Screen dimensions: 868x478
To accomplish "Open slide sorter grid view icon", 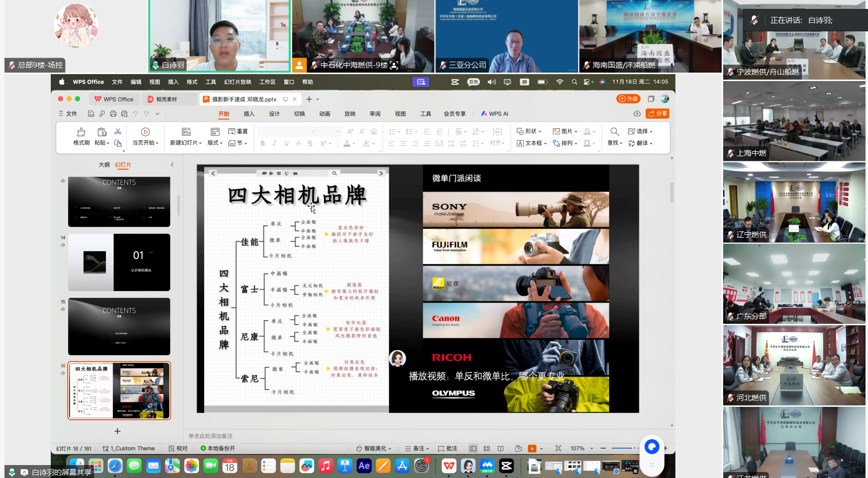I will (487, 449).
